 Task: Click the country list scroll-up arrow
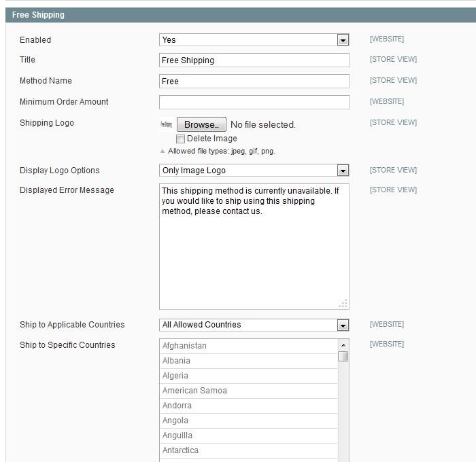[x=343, y=345]
